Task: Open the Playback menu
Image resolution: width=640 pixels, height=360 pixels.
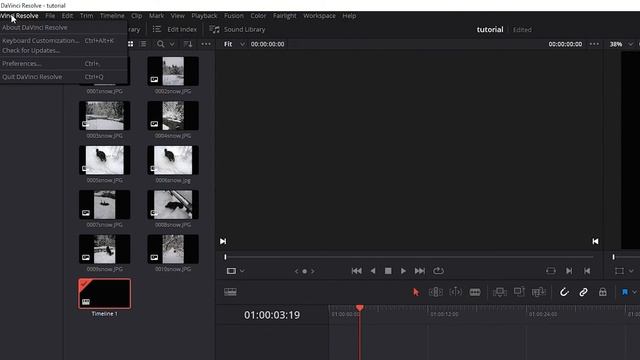Action: click(x=204, y=16)
